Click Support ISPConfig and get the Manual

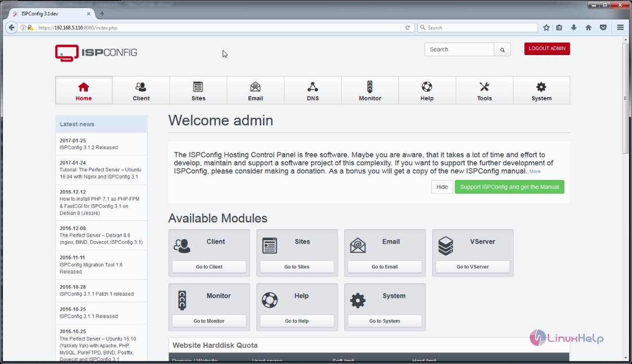[x=510, y=187]
